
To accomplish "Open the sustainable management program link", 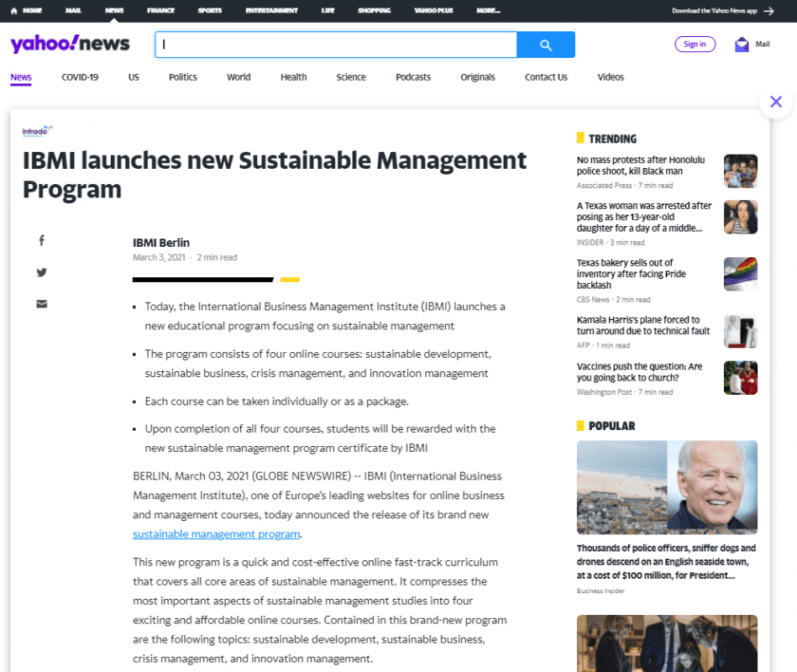I will 216,534.
